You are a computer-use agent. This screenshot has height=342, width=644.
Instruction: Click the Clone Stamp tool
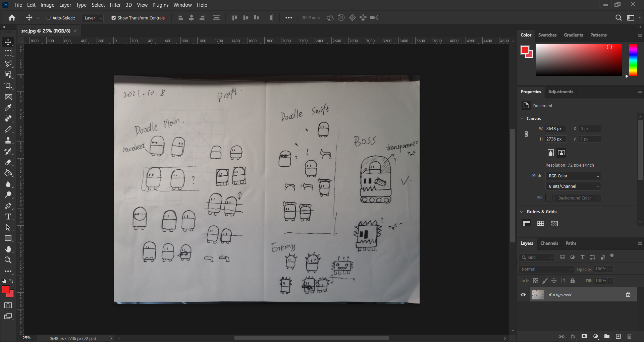(8, 140)
